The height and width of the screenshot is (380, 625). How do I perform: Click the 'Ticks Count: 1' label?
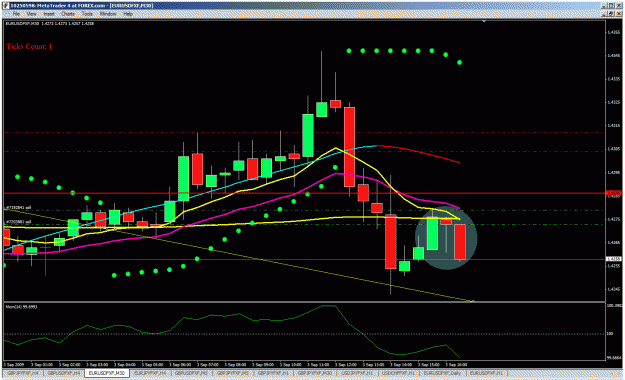(29, 47)
